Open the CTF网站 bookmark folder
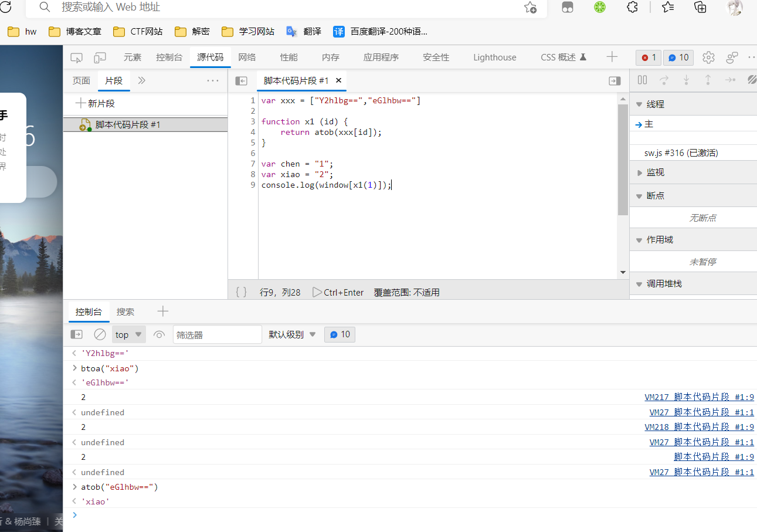 [138, 31]
